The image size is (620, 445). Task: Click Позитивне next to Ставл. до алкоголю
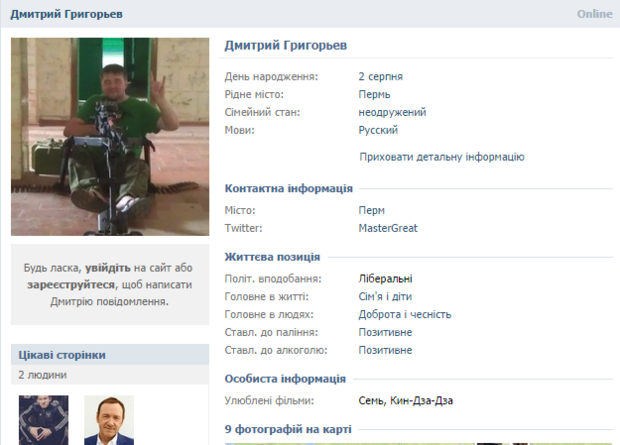[385, 350]
